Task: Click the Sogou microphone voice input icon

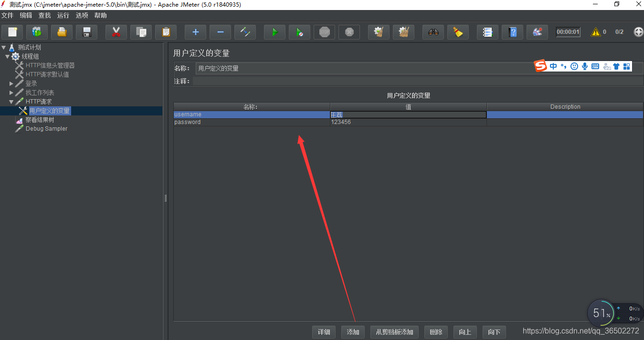Action: coord(584,66)
